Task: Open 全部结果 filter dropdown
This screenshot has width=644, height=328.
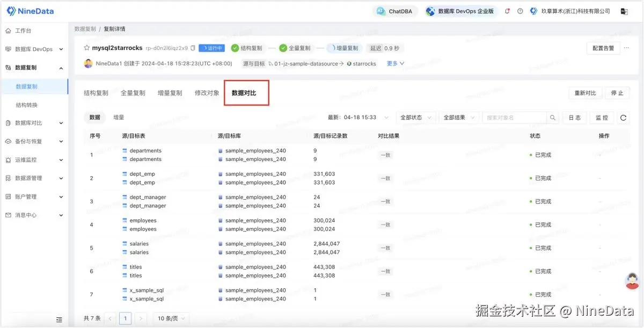Action: click(458, 118)
